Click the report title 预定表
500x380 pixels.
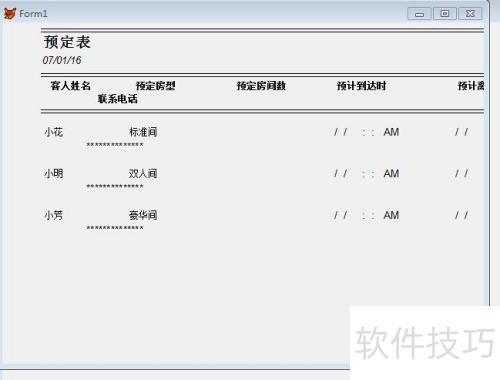pos(67,42)
